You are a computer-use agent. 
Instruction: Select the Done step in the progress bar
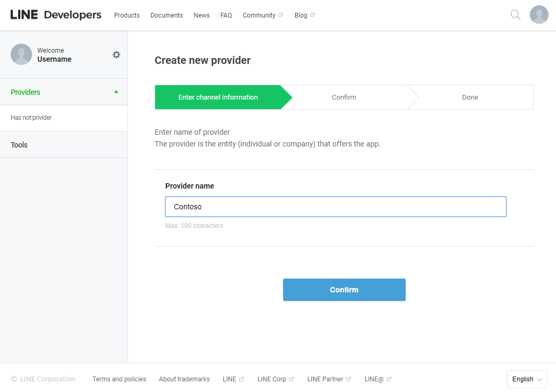tap(470, 97)
